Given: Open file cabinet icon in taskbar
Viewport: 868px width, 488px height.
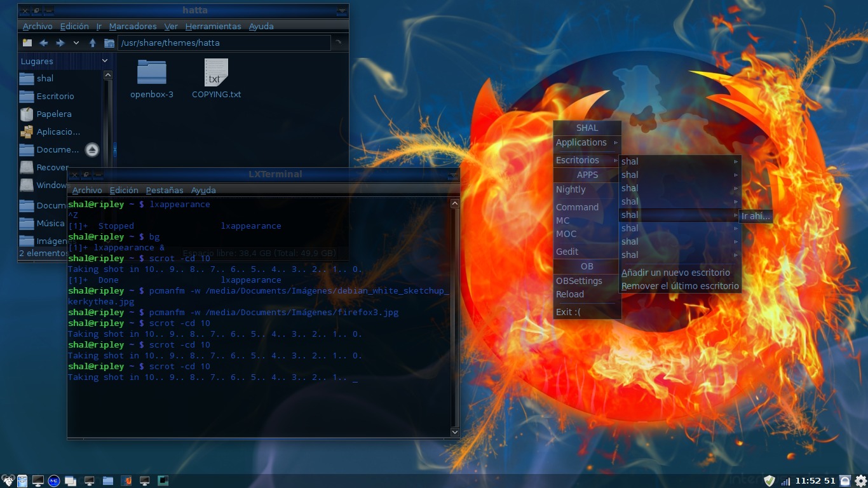Looking at the screenshot, I should point(23,481).
